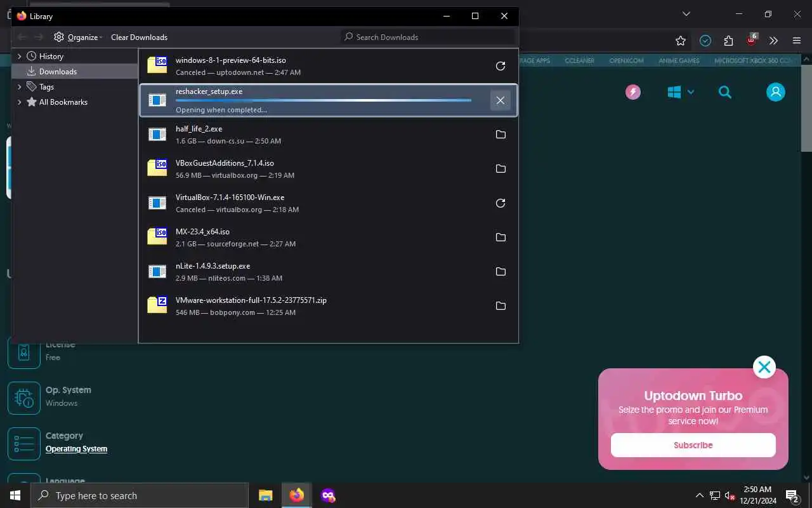Open the ANIME GAMES bookmark link
Viewport: 812px width, 508px height.
pyautogui.click(x=679, y=61)
